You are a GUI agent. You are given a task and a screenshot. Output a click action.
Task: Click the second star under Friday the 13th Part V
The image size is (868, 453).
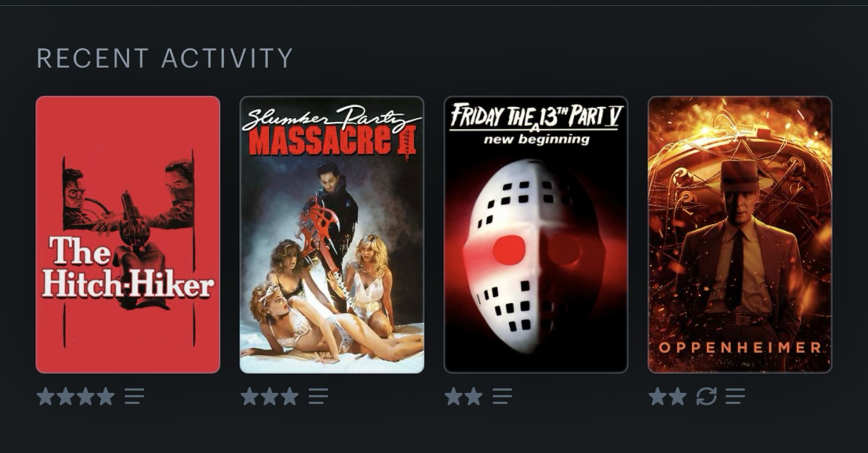473,397
